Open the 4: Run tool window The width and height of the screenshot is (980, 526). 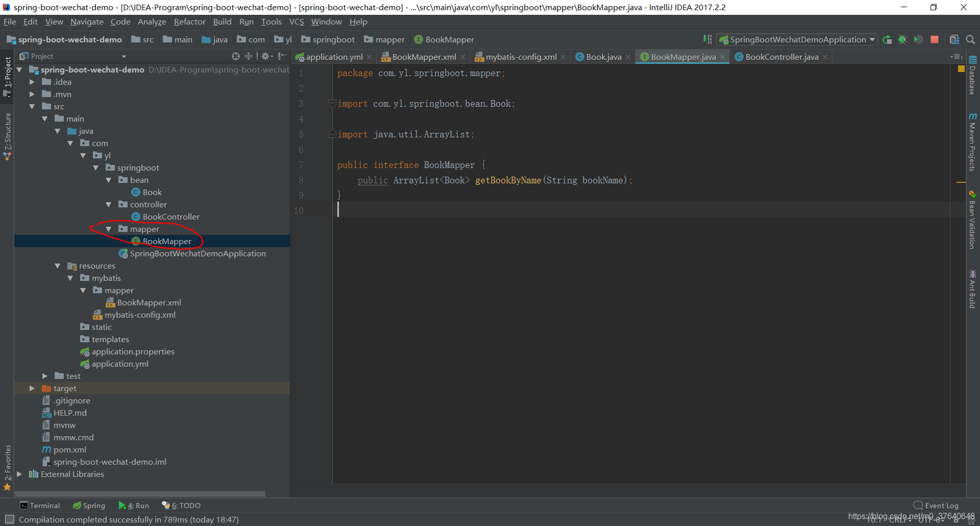pyautogui.click(x=134, y=505)
